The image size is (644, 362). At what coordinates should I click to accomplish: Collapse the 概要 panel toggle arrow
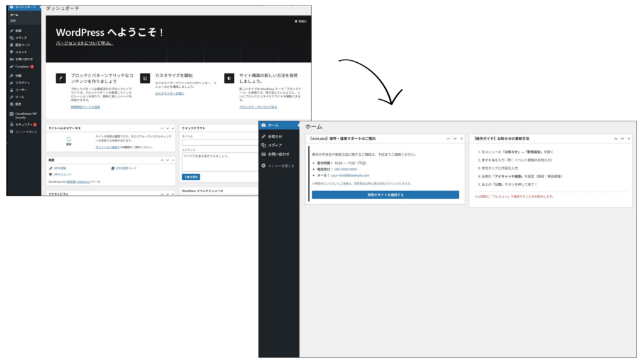(173, 160)
